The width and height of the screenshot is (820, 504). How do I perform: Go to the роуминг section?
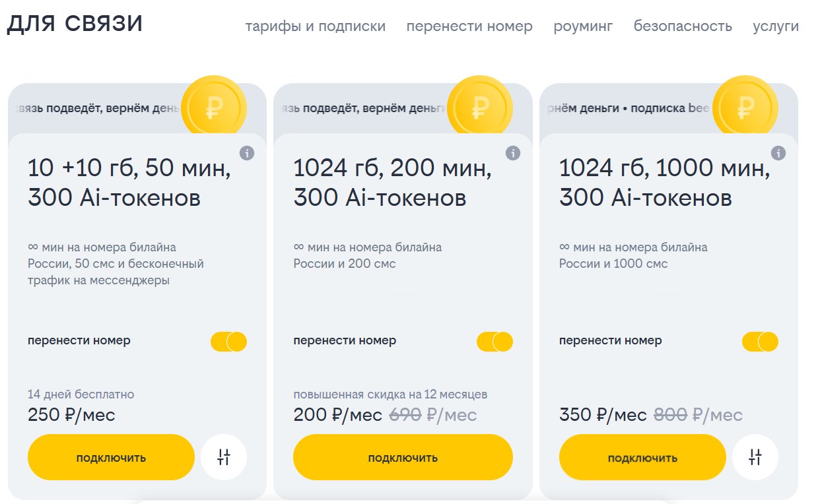pos(583,26)
